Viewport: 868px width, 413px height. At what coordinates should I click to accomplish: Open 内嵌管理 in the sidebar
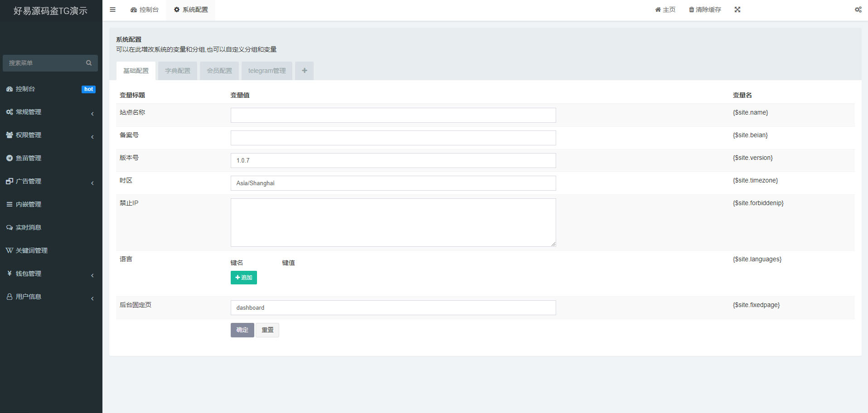tap(28, 204)
